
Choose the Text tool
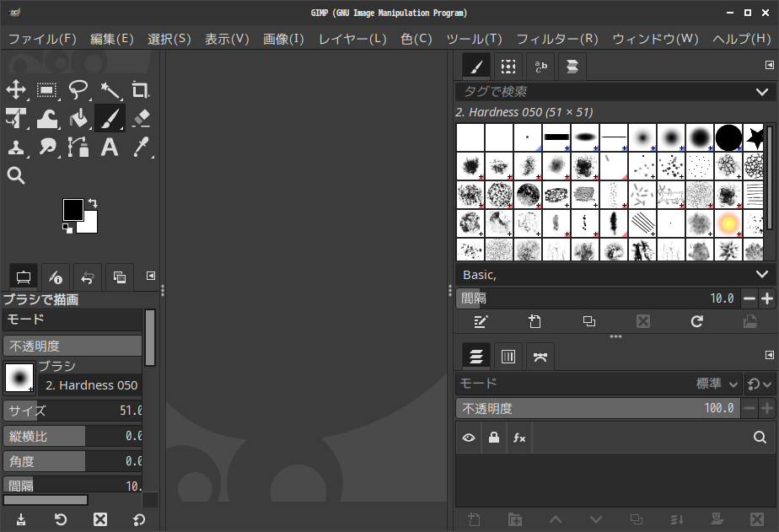110,147
